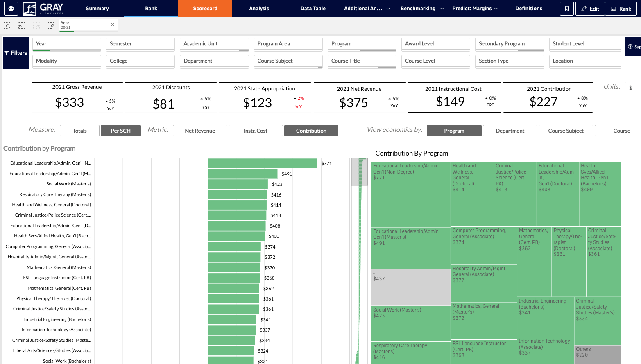This screenshot has height=364, width=641.
Task: Switch metric to Net Revenue
Action: coord(200,131)
